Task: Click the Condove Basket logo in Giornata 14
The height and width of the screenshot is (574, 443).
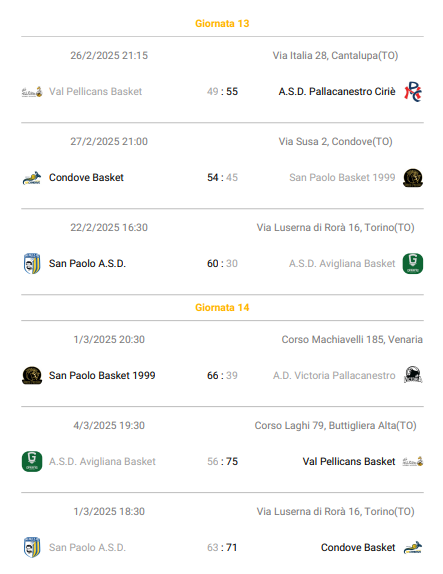Action: pyautogui.click(x=413, y=548)
